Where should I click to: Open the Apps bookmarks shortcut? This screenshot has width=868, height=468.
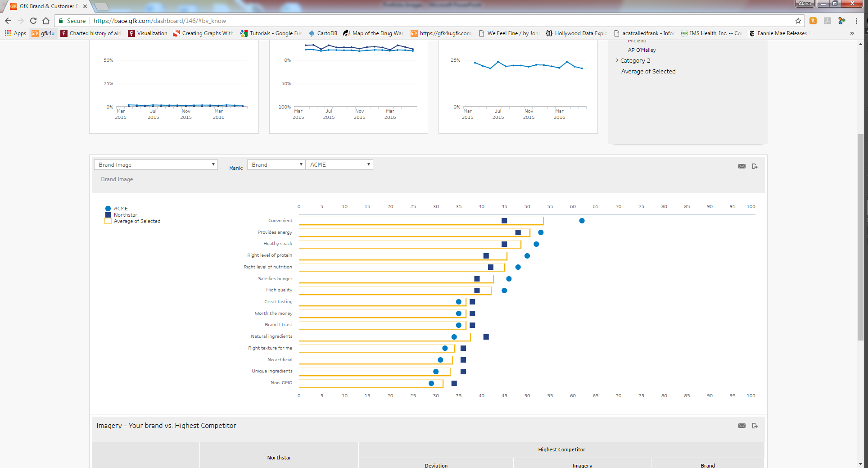tap(15, 33)
